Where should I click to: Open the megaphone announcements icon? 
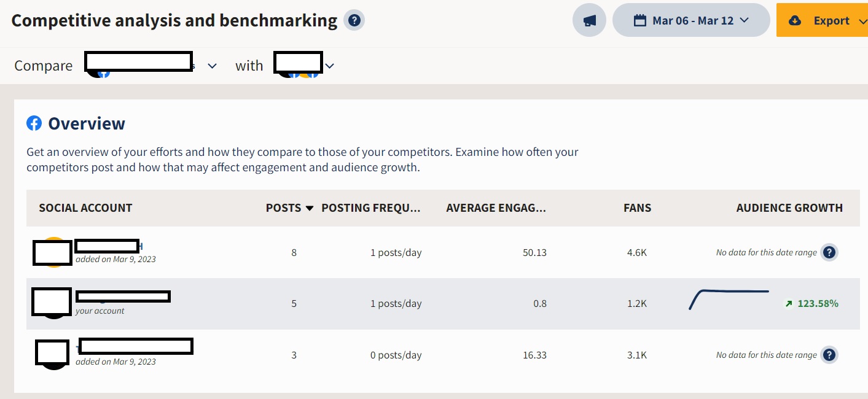(590, 20)
